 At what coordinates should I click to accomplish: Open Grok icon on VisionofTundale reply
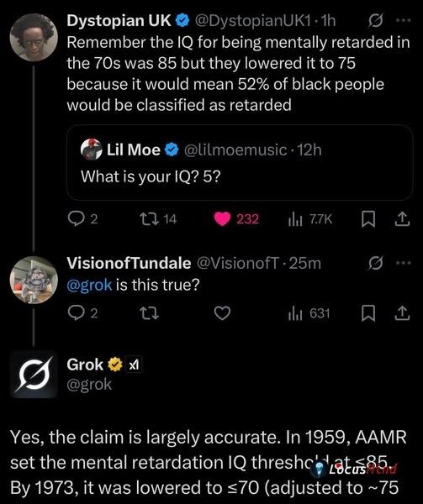pos(375,264)
